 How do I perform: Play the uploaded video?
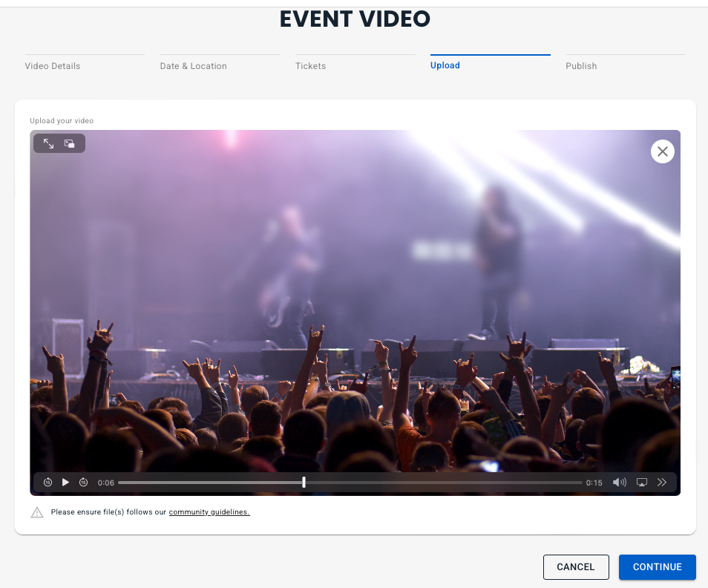pos(65,483)
